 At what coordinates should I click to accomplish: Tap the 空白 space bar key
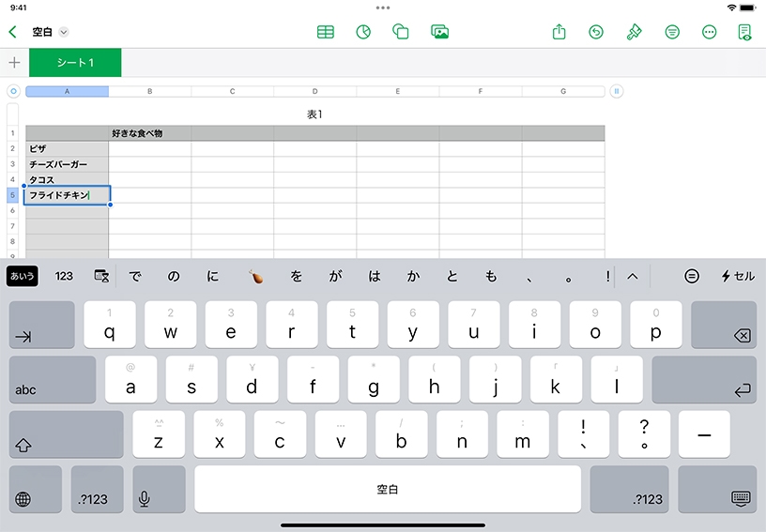(388, 489)
